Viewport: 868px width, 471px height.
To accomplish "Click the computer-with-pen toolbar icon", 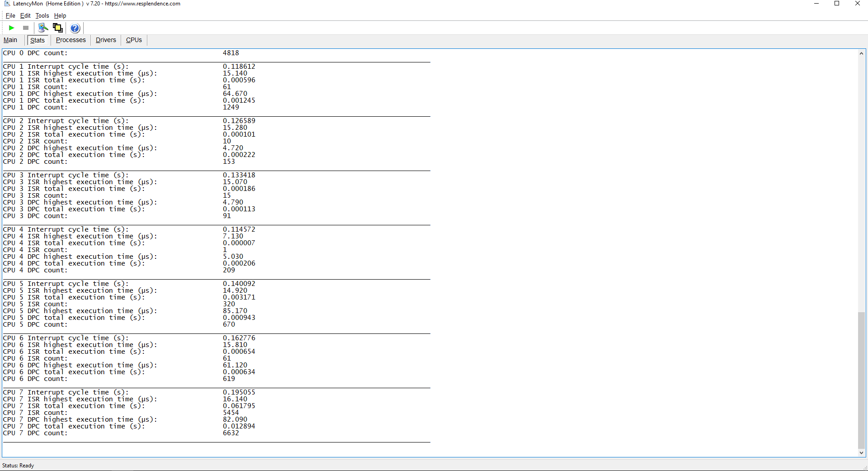I will pos(43,28).
